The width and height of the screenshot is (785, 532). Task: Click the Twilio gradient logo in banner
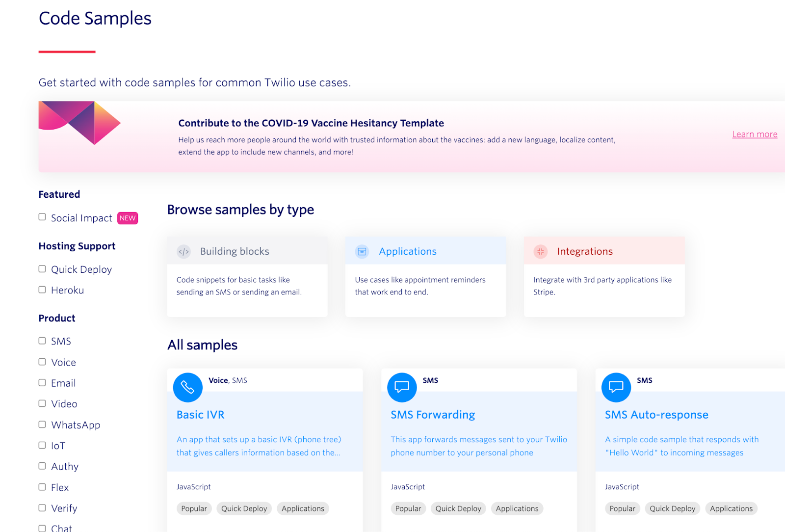[x=79, y=123]
